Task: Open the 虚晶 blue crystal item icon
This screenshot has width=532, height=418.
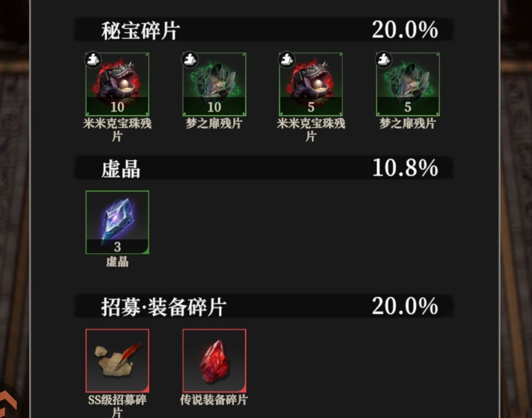Action: [117, 222]
